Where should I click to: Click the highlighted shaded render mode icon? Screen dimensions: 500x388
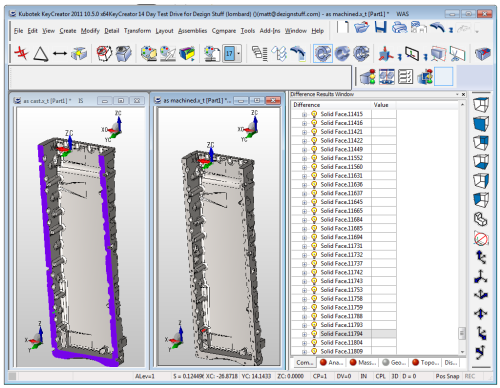tap(323, 53)
